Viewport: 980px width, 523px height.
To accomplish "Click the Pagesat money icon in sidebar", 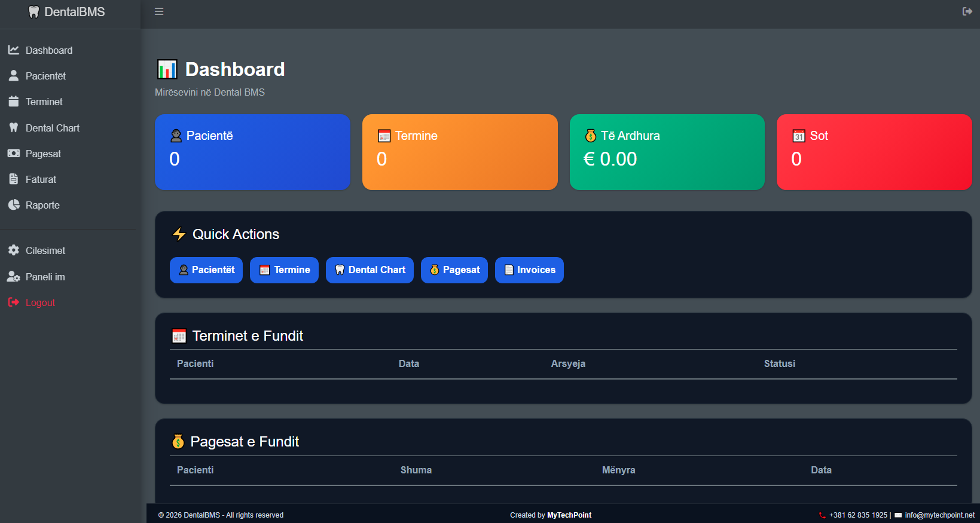I will click(14, 154).
